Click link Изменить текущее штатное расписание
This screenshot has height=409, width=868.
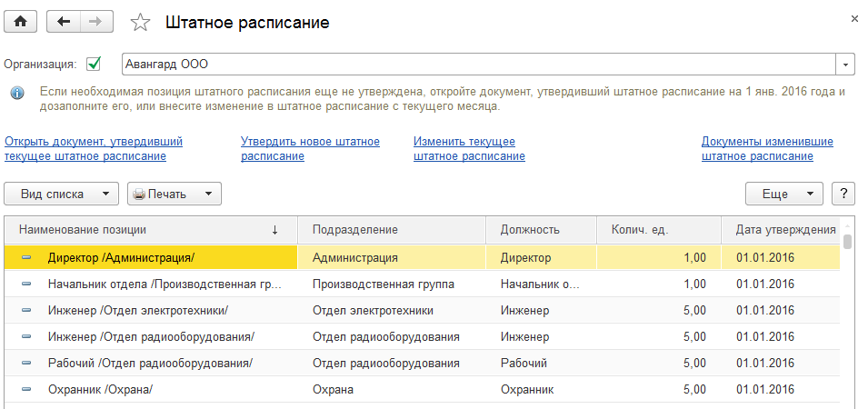(x=468, y=148)
